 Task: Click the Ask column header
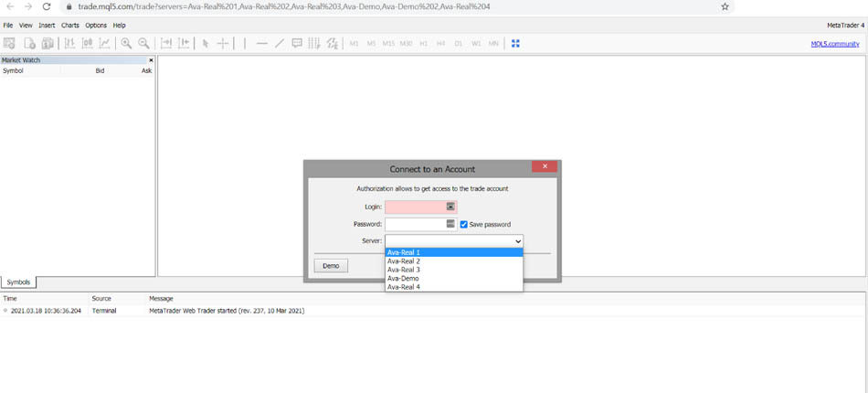click(x=147, y=71)
